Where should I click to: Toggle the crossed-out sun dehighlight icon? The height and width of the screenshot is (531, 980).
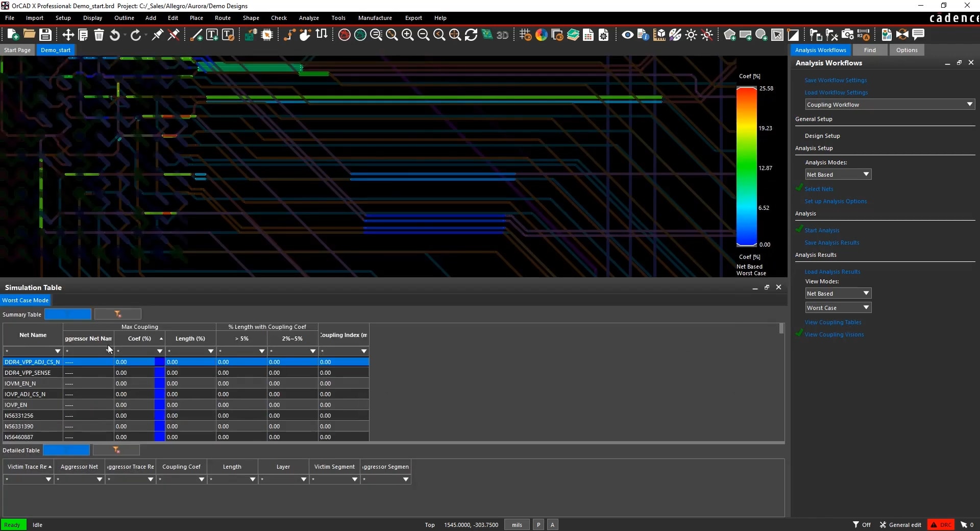click(707, 35)
